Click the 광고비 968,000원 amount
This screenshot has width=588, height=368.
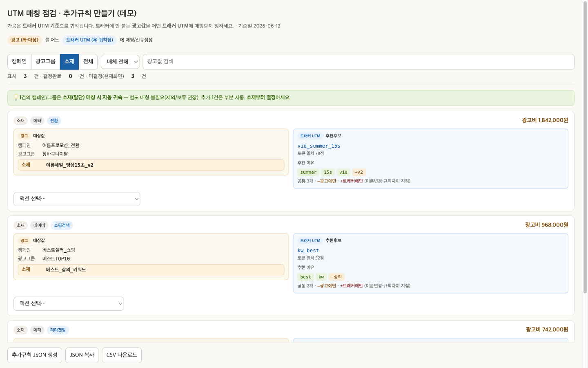point(546,225)
